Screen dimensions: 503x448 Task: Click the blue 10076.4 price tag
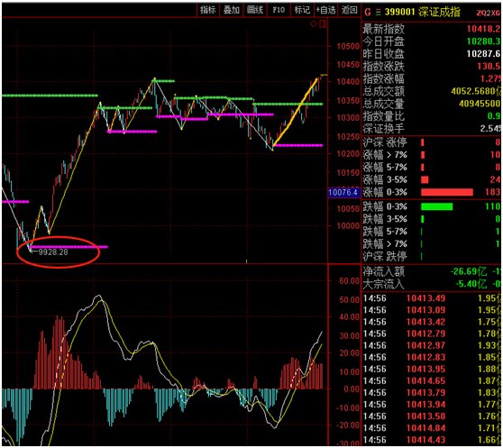pyautogui.click(x=343, y=192)
